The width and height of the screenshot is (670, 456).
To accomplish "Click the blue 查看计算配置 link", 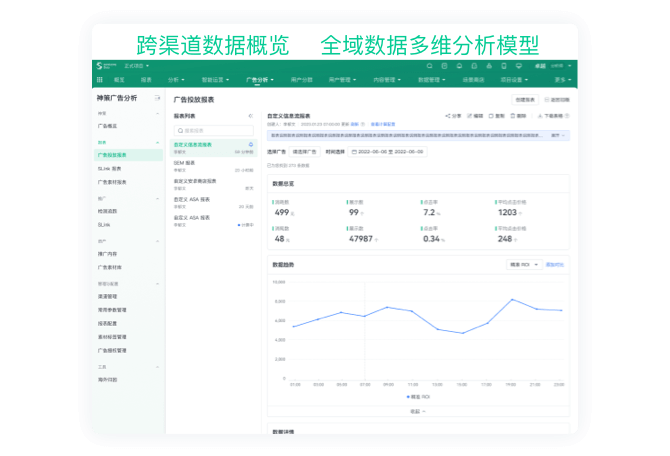I will [383, 124].
